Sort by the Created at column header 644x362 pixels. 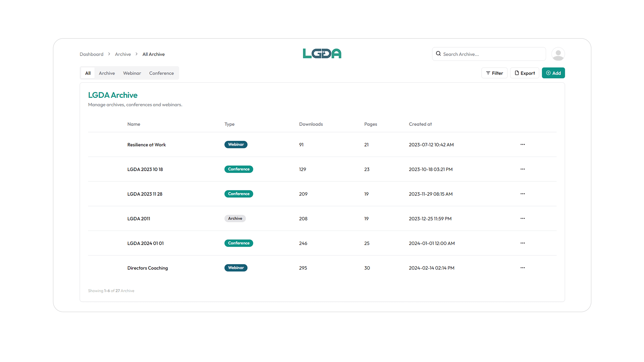pyautogui.click(x=420, y=124)
